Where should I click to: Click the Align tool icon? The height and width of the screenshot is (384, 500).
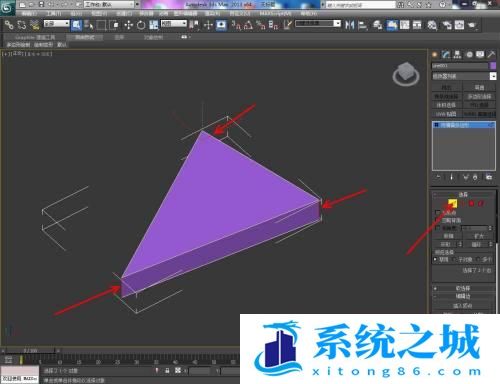363,25
